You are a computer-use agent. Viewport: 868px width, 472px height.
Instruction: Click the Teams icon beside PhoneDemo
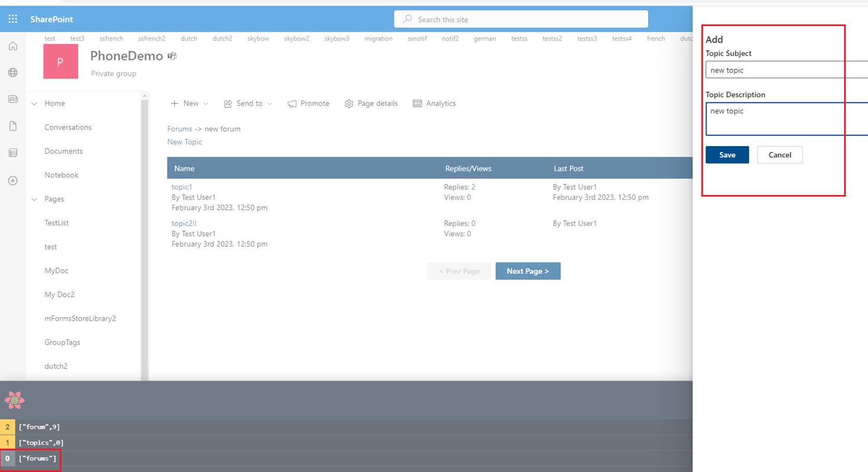(x=172, y=56)
